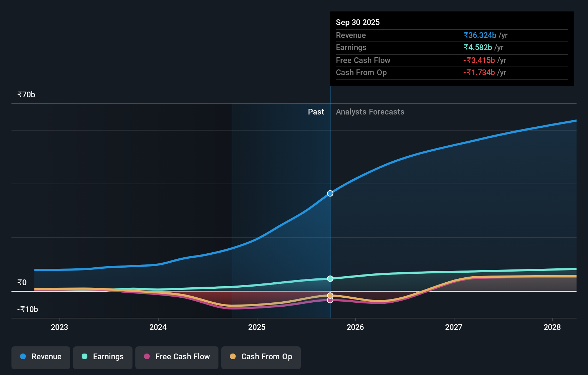
Task: Click the orange Cash From Op dot icon
Action: click(233, 357)
